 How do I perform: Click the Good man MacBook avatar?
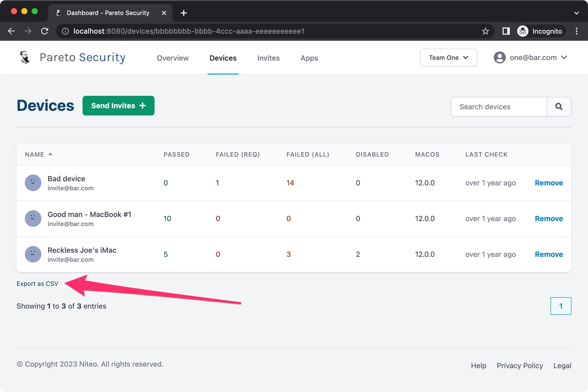33,218
